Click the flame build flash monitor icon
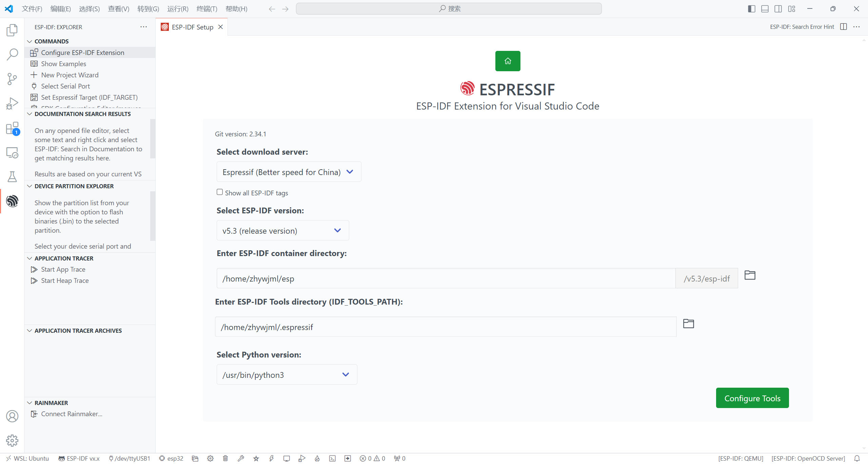 [317, 459]
